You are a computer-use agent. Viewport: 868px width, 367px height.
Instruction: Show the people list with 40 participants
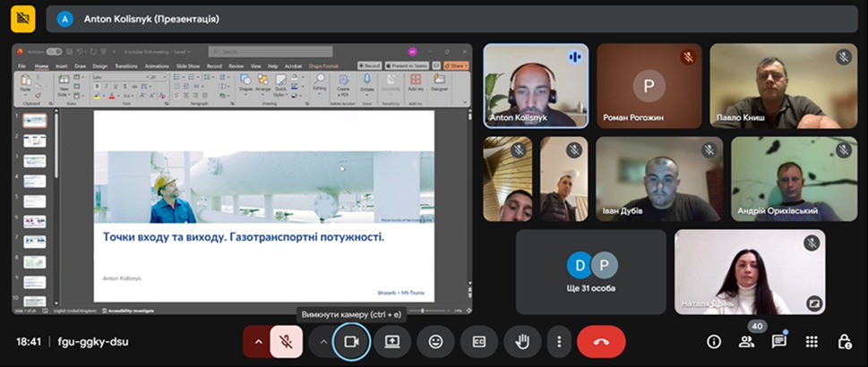click(x=746, y=341)
